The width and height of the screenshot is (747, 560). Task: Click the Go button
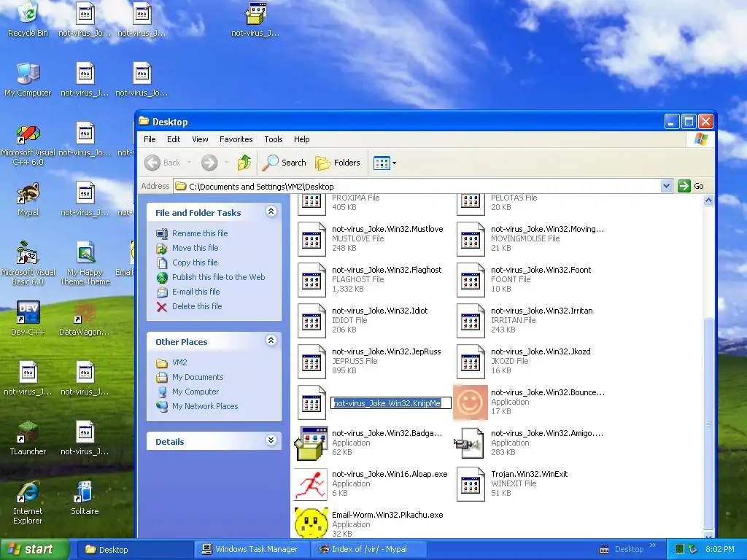[x=692, y=186]
